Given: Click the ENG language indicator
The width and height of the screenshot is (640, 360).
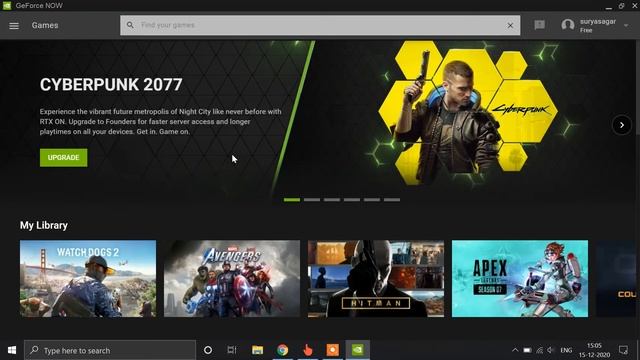Looking at the screenshot, I should click(566, 350).
